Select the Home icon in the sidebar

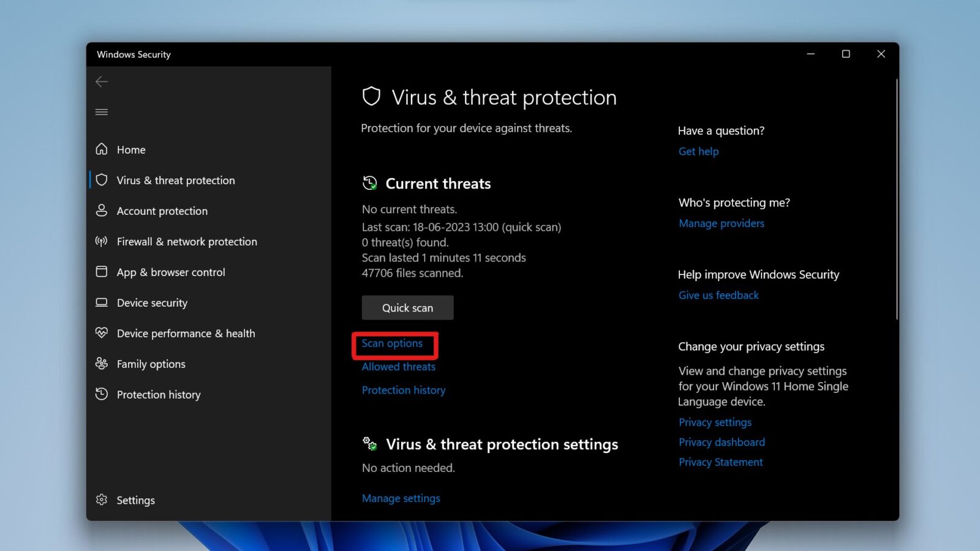click(102, 149)
